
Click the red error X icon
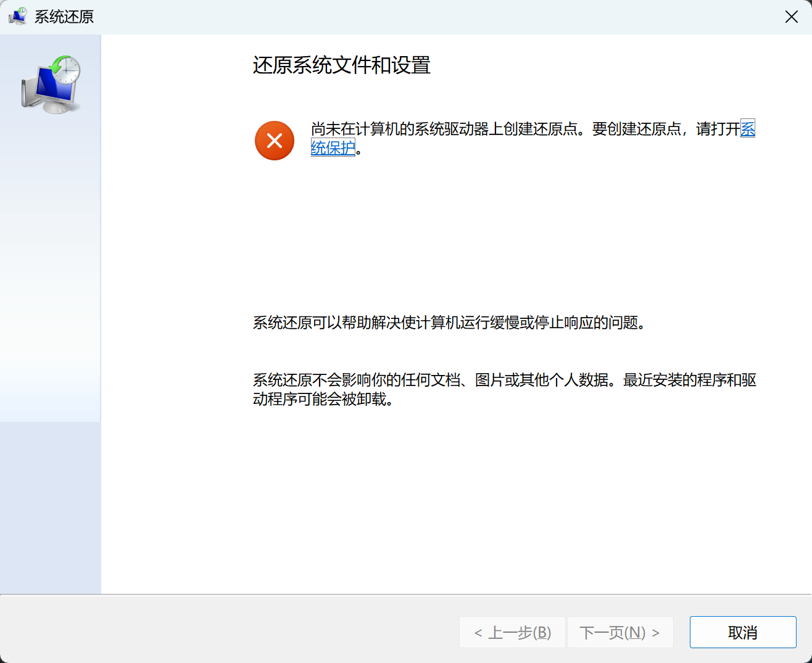275,141
